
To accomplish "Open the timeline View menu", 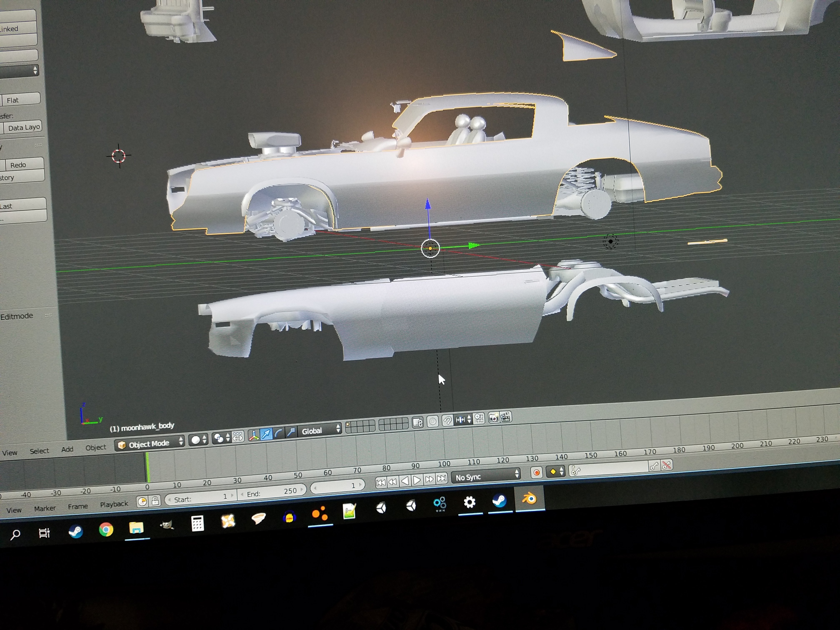I will click(x=14, y=510).
